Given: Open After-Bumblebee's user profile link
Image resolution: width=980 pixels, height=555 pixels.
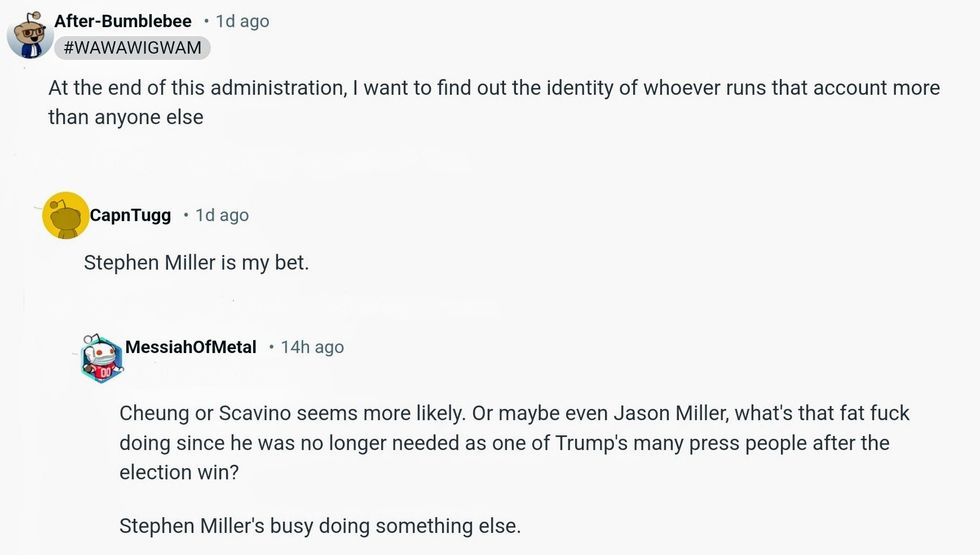Looking at the screenshot, I should pyautogui.click(x=123, y=21).
